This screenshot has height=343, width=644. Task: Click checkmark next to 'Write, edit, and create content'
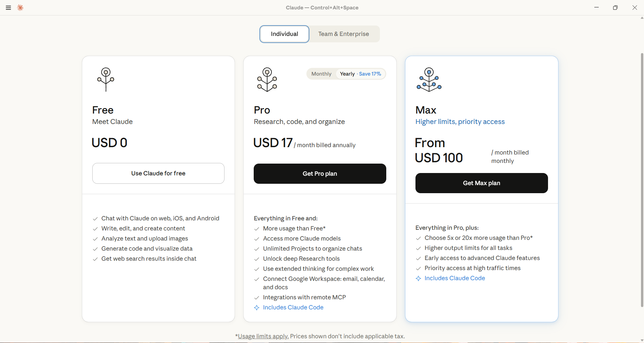pyautogui.click(x=95, y=229)
